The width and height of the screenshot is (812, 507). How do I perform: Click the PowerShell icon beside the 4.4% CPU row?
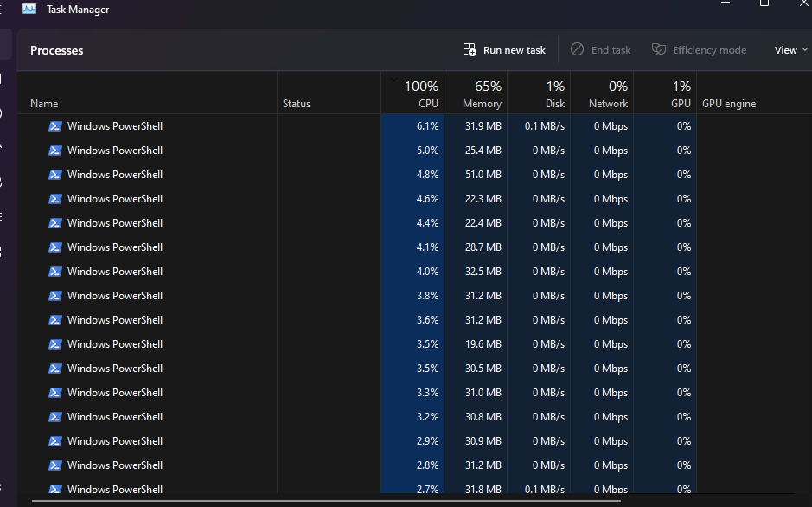(x=55, y=223)
